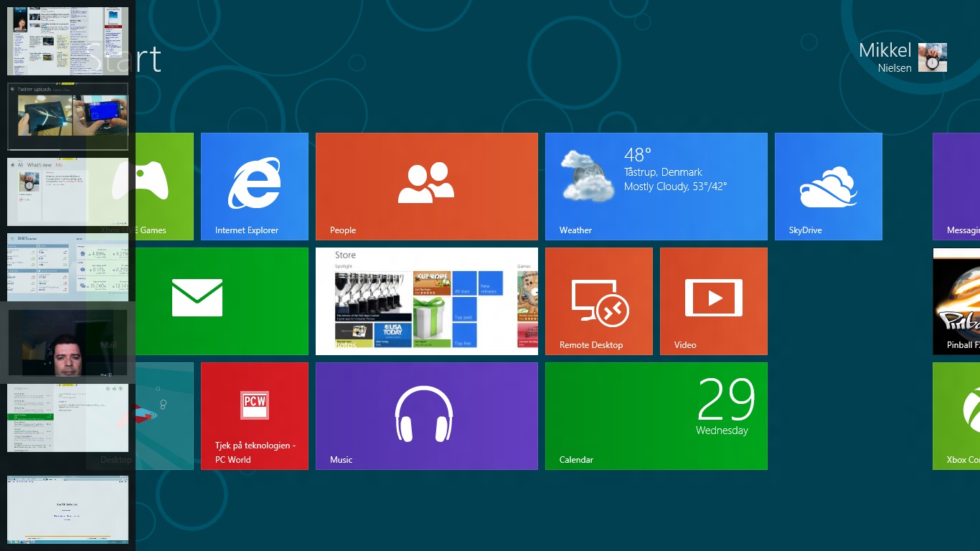This screenshot has height=551, width=980.
Task: Open the PC World news tile
Action: coord(255,416)
